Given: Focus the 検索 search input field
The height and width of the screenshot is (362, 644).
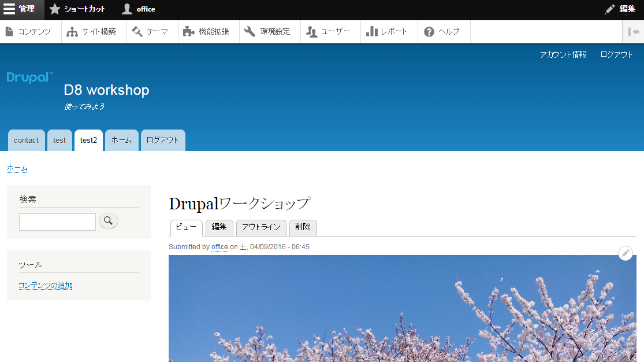Looking at the screenshot, I should click(x=57, y=222).
